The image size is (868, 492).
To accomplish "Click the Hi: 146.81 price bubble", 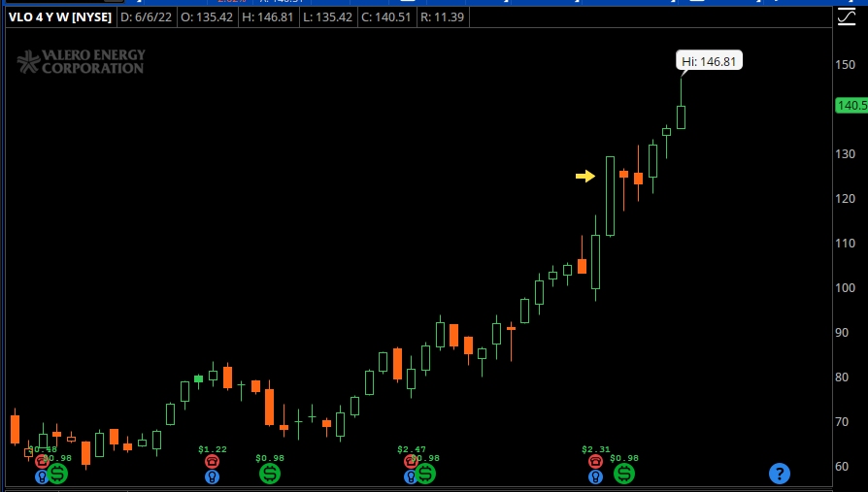I will click(709, 61).
